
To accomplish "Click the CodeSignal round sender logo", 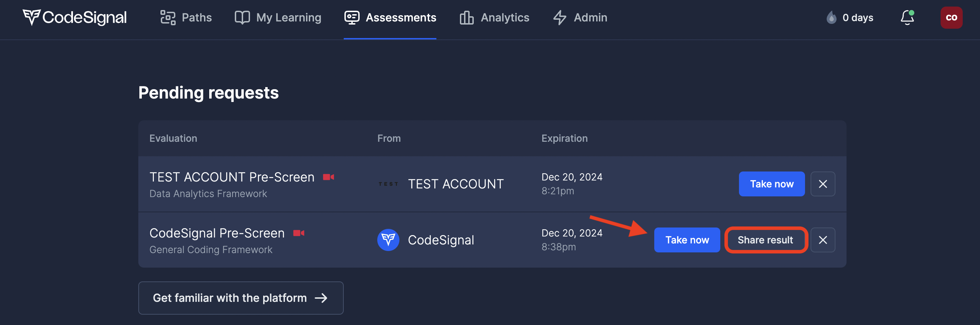I will [x=388, y=240].
